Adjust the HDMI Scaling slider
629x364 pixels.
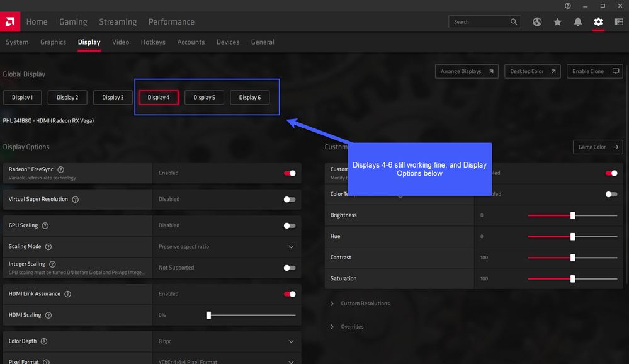click(x=251, y=315)
